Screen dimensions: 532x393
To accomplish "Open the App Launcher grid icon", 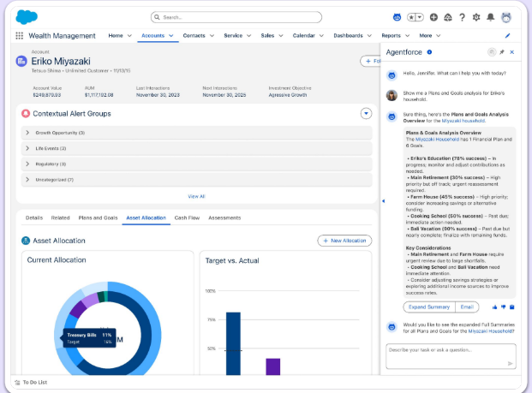I will click(x=20, y=36).
